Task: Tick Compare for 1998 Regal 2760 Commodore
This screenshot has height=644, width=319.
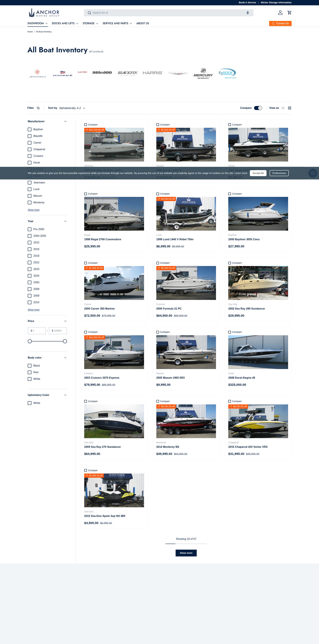Action: [x=86, y=194]
